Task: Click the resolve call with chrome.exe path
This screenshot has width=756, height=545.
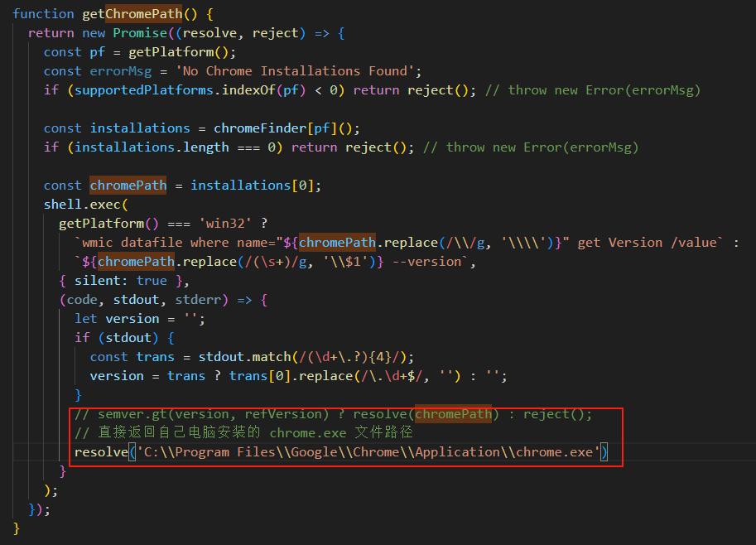Action: [341, 452]
